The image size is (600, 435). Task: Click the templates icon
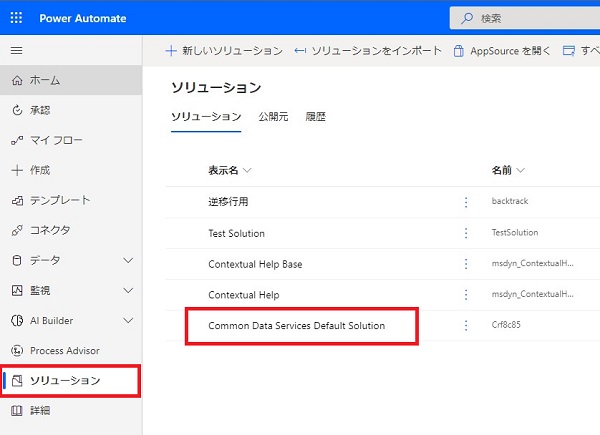(x=17, y=200)
